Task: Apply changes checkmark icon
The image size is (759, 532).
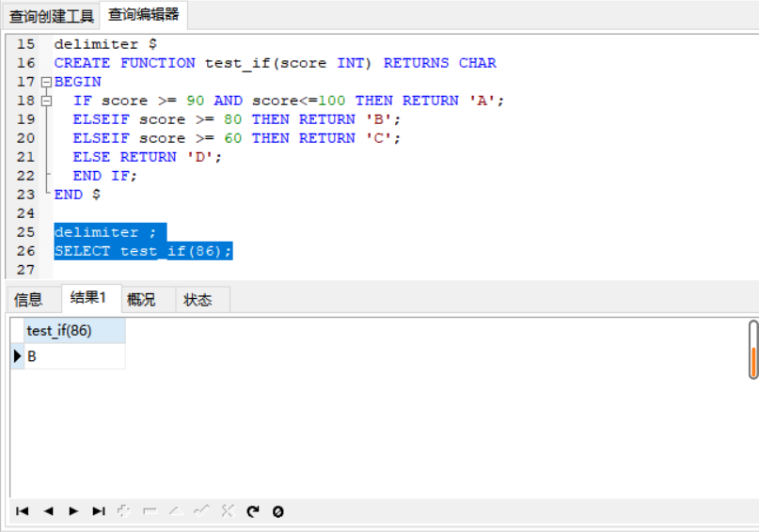Action: (201, 511)
